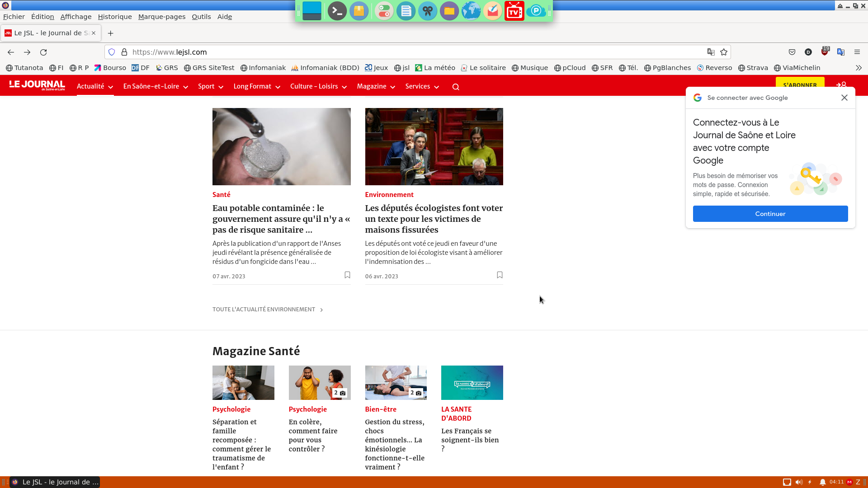Launch the TV application in the dock
Viewport: 868px width, 488px height.
coord(514,11)
